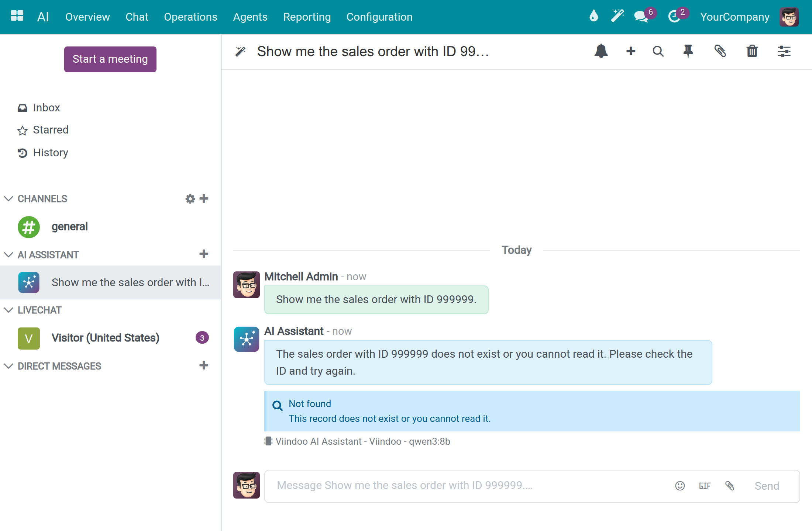Open the apps grid home menu
The height and width of the screenshot is (531, 812).
[x=17, y=16]
